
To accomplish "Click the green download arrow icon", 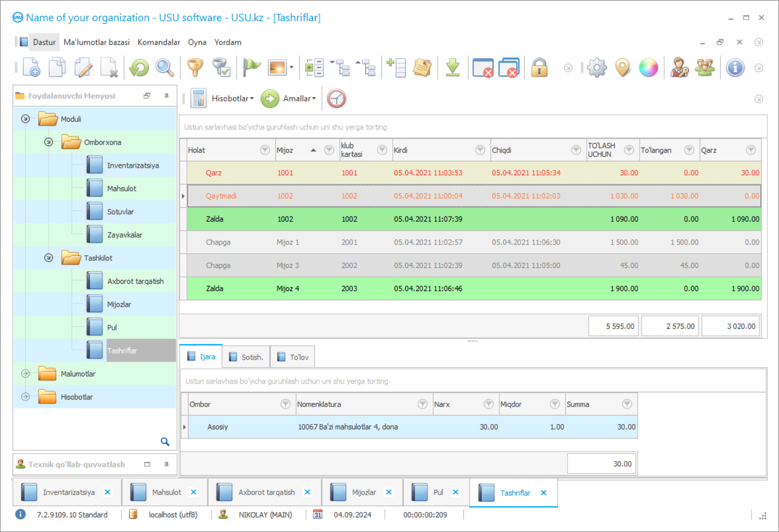I will point(452,68).
